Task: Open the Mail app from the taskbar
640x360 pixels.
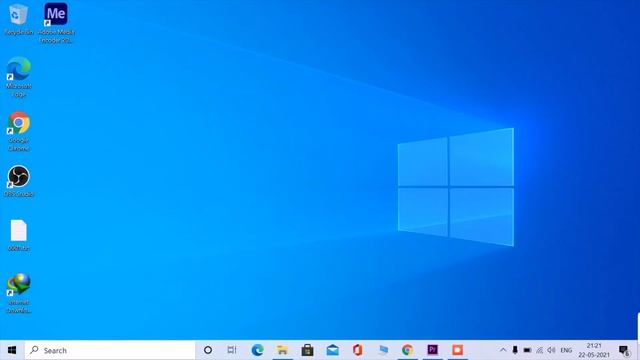Action: 332,350
